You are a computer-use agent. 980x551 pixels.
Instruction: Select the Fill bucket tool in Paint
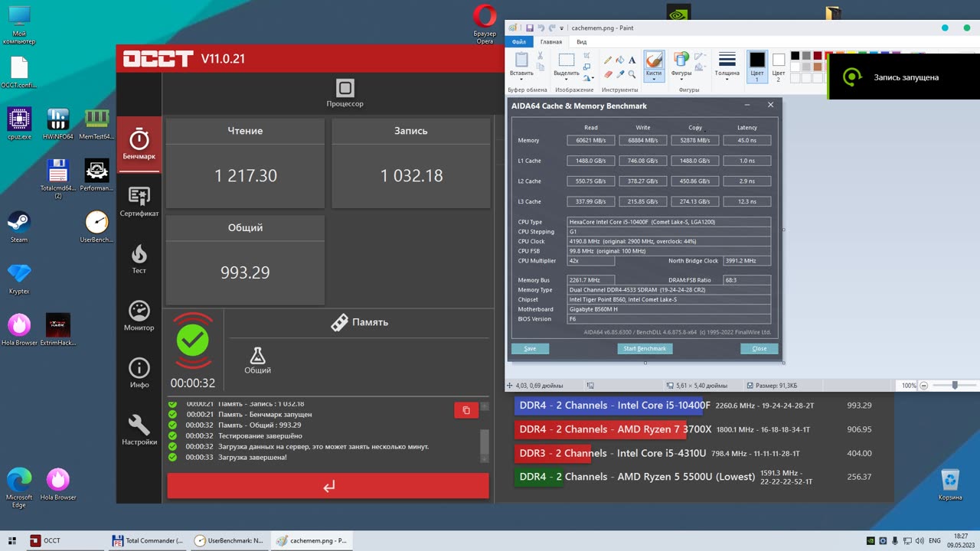tap(620, 60)
